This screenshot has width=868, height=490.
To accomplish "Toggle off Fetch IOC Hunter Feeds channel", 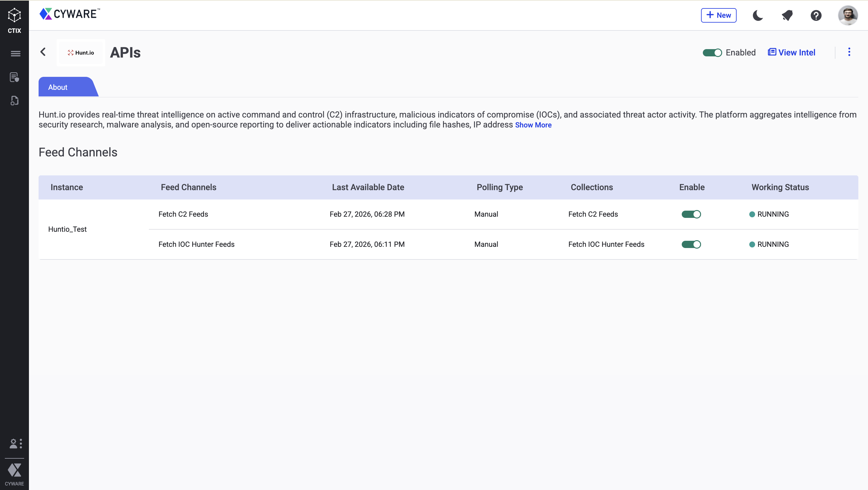I will [x=691, y=244].
